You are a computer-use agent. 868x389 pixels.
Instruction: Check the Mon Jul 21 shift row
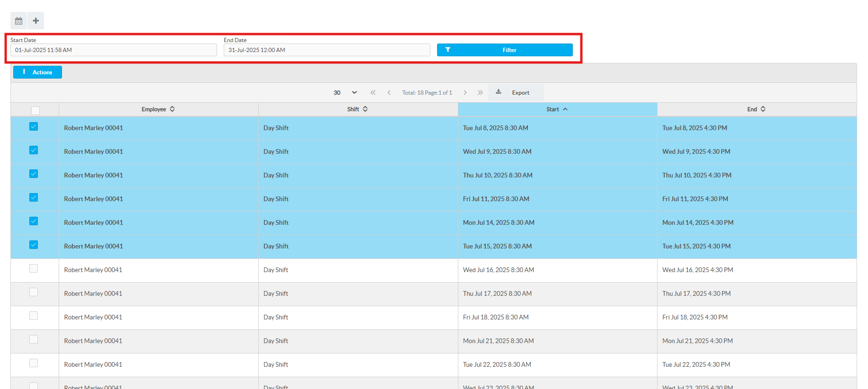coord(34,339)
